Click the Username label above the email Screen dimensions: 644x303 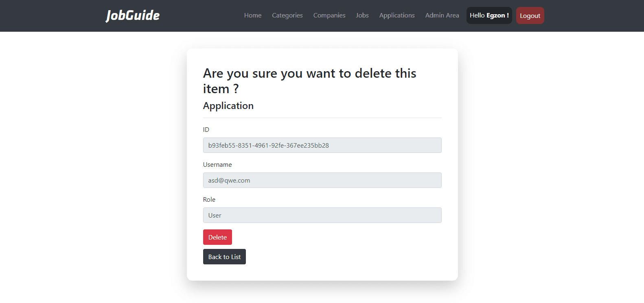(x=217, y=165)
